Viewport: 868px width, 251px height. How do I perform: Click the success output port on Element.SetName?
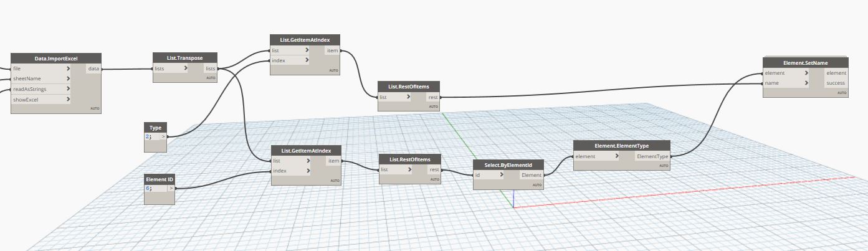tap(836, 83)
